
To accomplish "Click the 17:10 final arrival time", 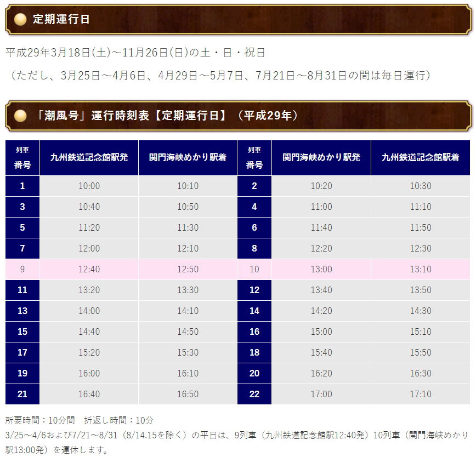I will point(421,394).
